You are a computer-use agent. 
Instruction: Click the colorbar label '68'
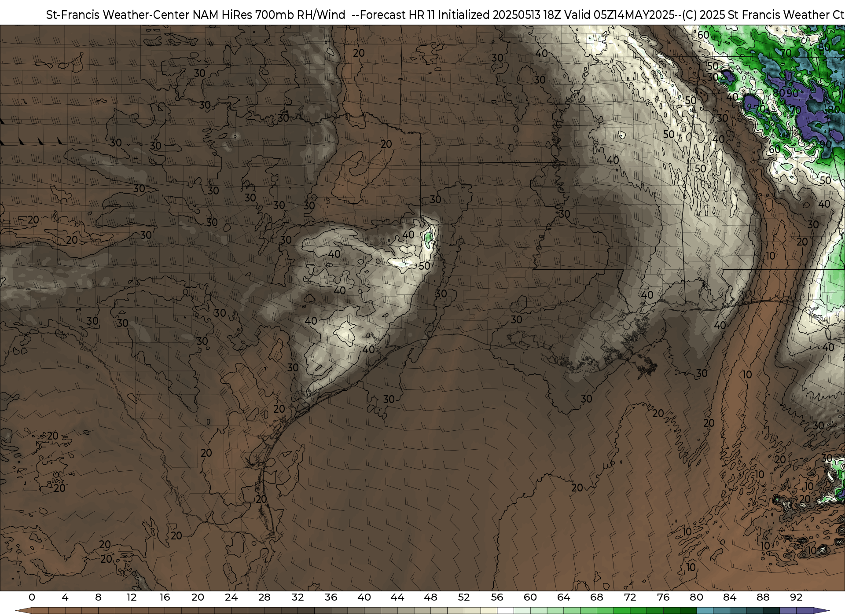pos(597,597)
